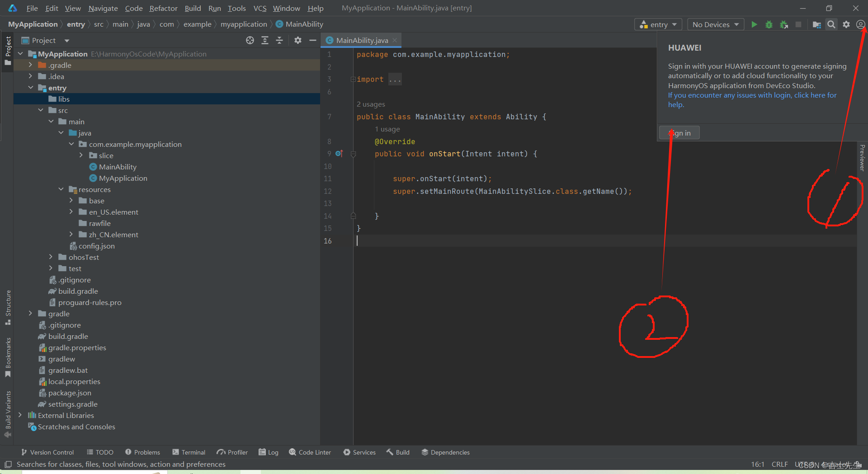
Task: Open the Terminal tool window
Action: (189, 452)
